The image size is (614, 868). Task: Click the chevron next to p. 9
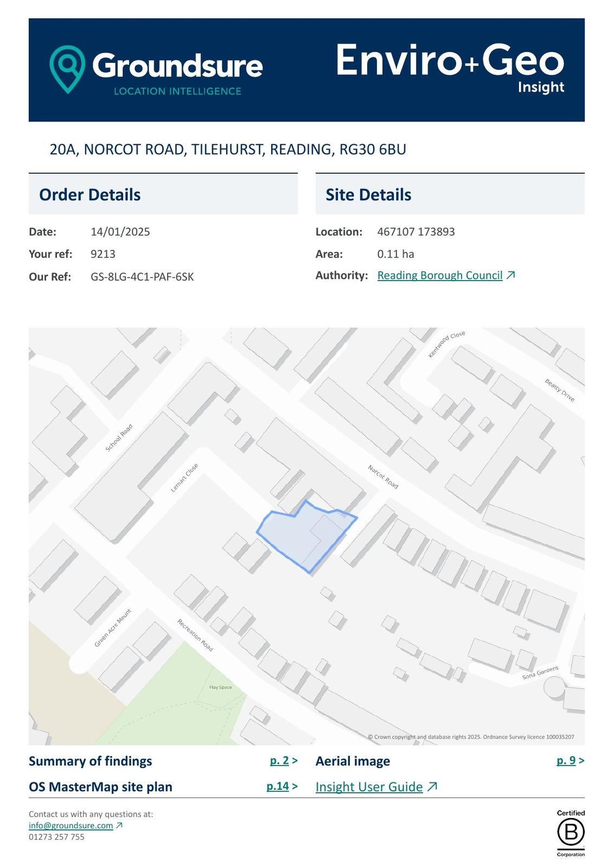(581, 761)
